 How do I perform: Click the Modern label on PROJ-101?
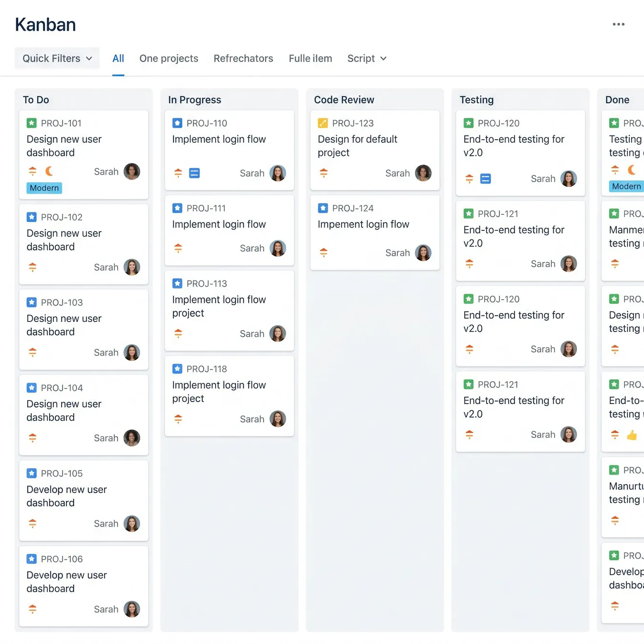[x=44, y=188]
